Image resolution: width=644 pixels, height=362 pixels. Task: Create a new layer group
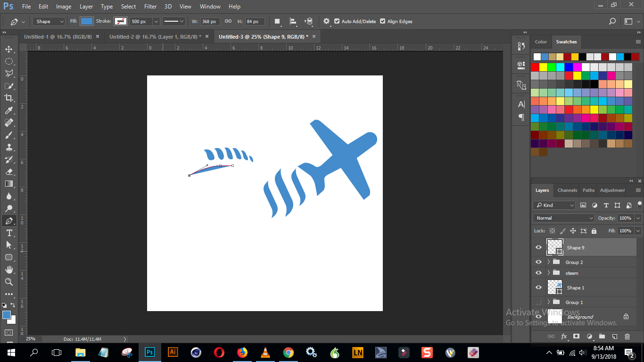tap(602, 337)
